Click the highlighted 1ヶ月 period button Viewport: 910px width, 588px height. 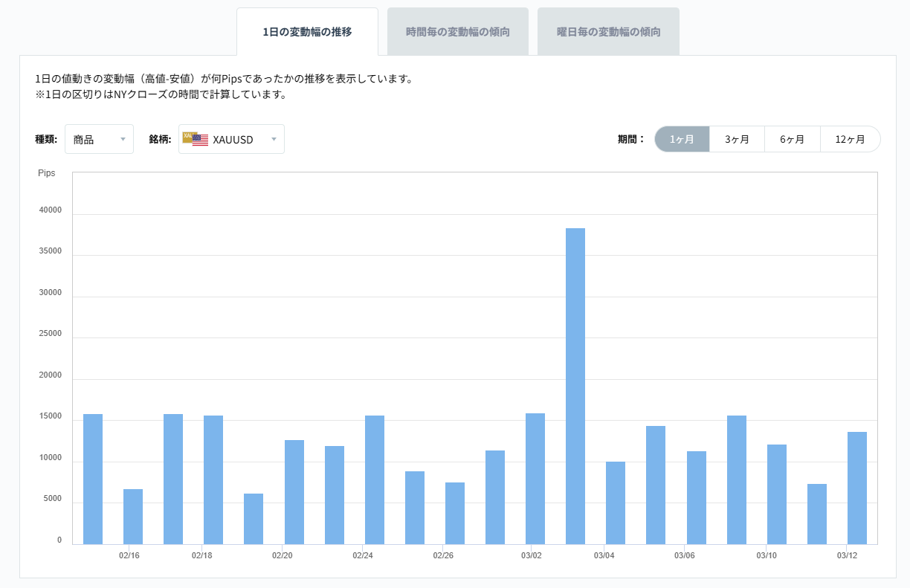(x=682, y=139)
